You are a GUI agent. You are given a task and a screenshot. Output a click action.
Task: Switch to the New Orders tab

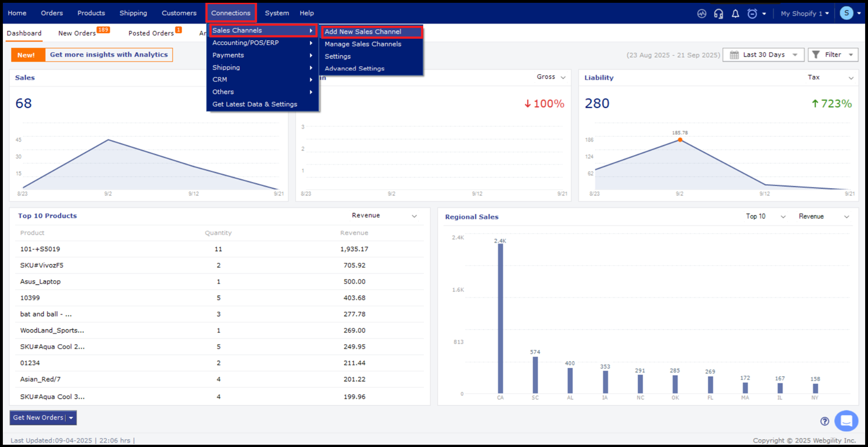[77, 33]
